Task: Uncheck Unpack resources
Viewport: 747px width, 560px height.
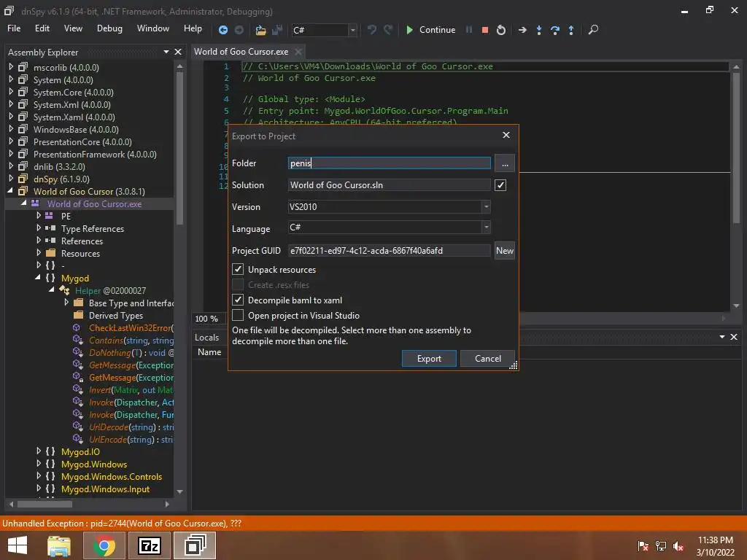Action: point(238,270)
